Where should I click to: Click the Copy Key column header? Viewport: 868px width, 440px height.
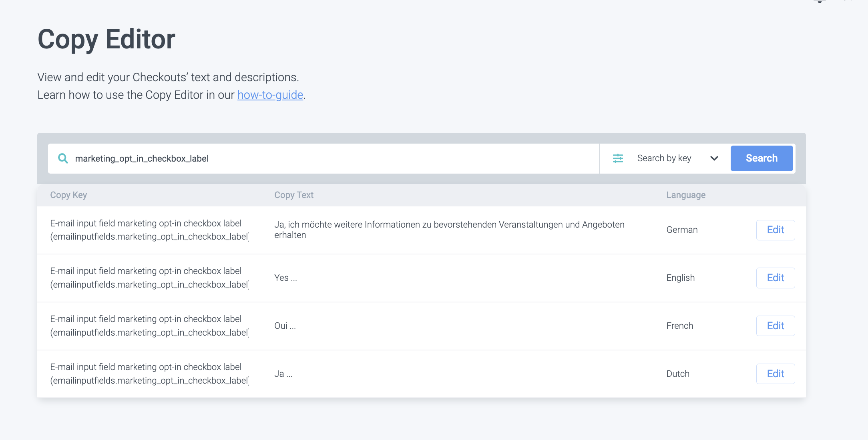click(68, 195)
